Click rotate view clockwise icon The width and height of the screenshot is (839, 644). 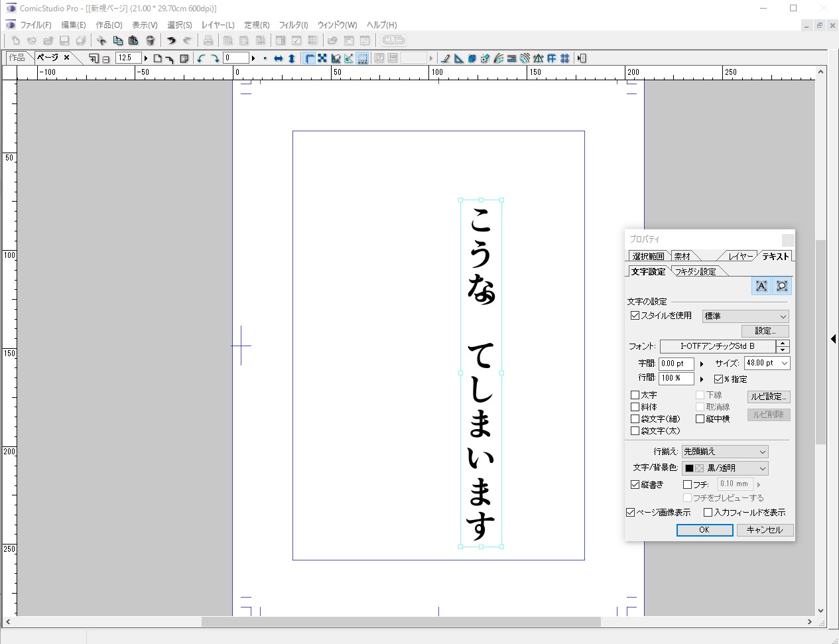pyautogui.click(x=215, y=58)
